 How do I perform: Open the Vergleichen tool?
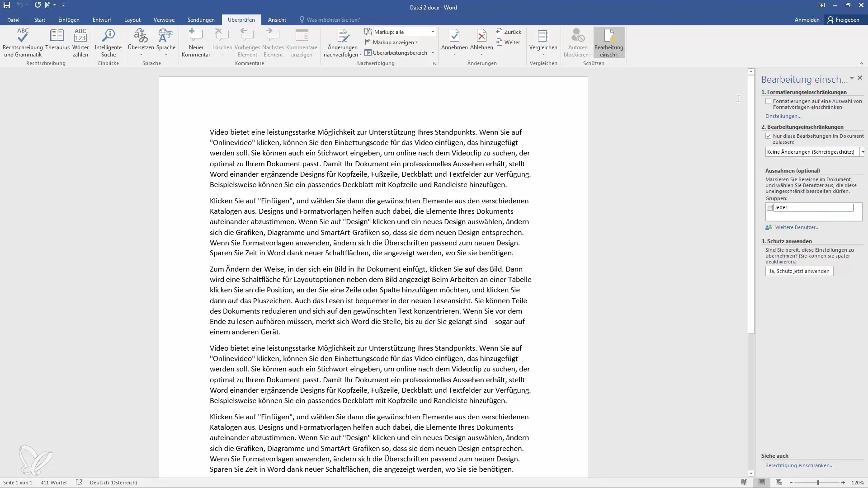tap(543, 42)
